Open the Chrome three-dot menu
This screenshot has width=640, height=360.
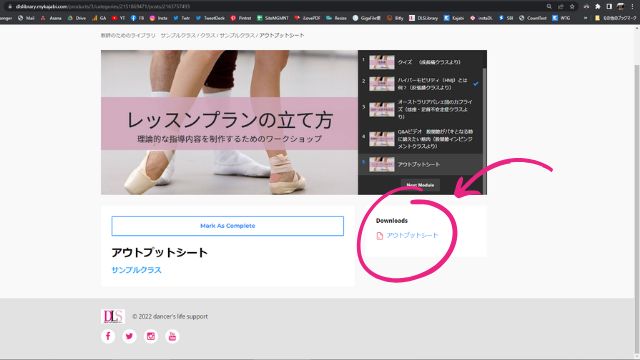(x=632, y=7)
